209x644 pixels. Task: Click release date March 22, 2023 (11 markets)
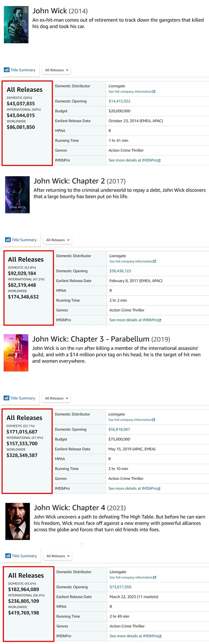click(x=134, y=597)
